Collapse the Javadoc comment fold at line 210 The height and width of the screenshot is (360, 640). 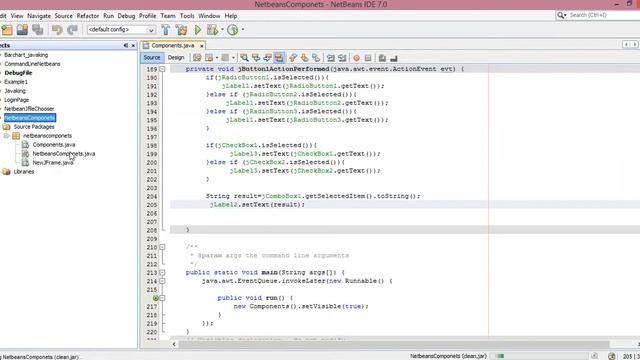[162, 247]
